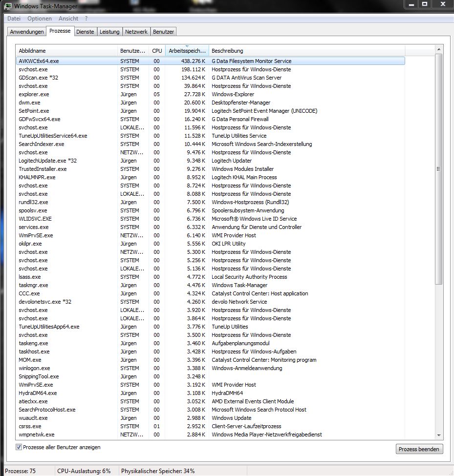The height and width of the screenshot is (476, 454).
Task: Sort by Beschreibung column header
Action: [x=307, y=51]
